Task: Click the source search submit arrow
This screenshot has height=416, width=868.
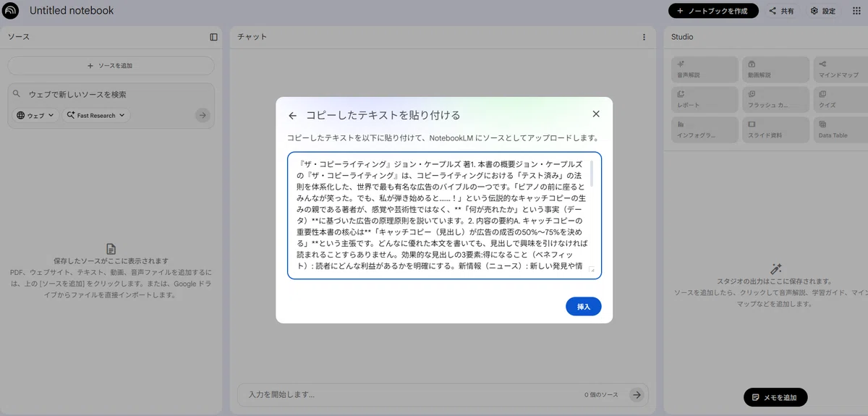Action: (203, 115)
